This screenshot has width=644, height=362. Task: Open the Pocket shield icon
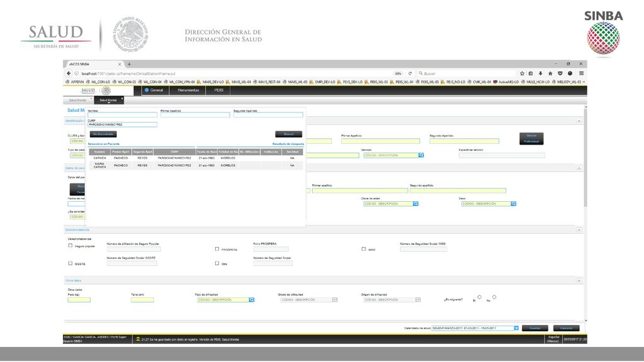tap(560, 74)
